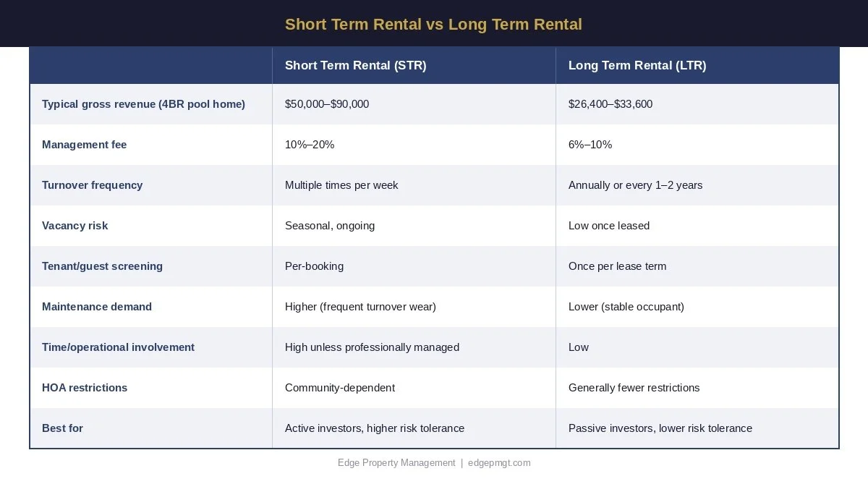This screenshot has width=868, height=492.
Task: Click the $50,000–$90,000 cell
Action: point(414,104)
